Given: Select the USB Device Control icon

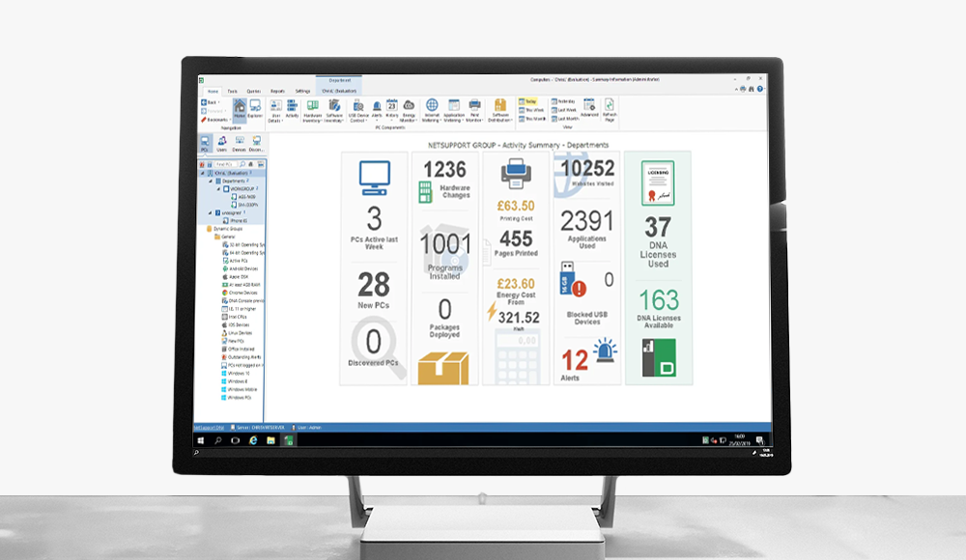Looking at the screenshot, I should click(x=357, y=108).
